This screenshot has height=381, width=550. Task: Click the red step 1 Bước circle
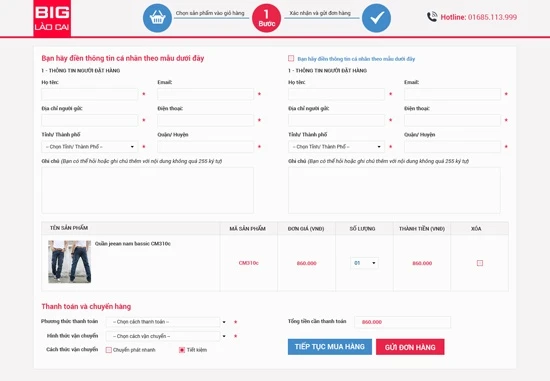[x=266, y=18]
